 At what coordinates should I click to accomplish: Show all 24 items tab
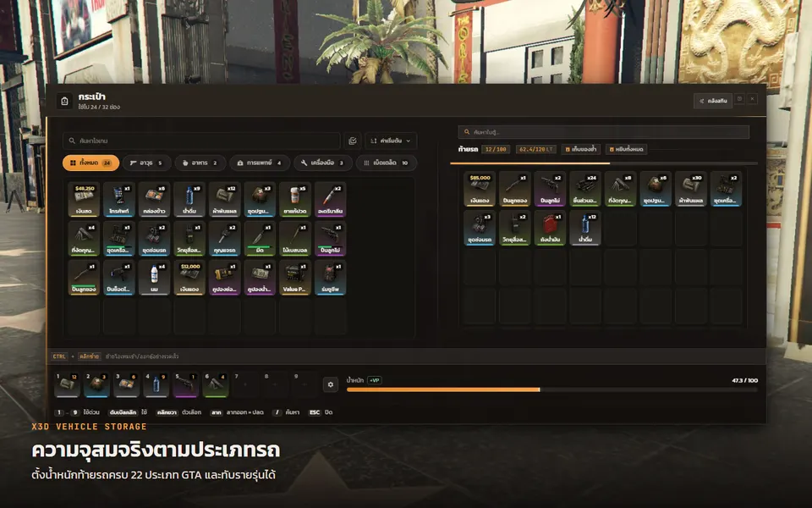[x=91, y=163]
